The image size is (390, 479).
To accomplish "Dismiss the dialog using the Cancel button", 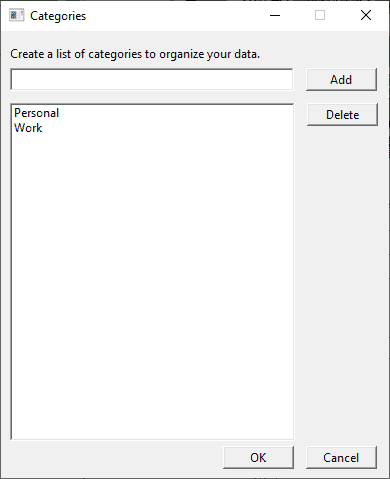I will point(341,458).
